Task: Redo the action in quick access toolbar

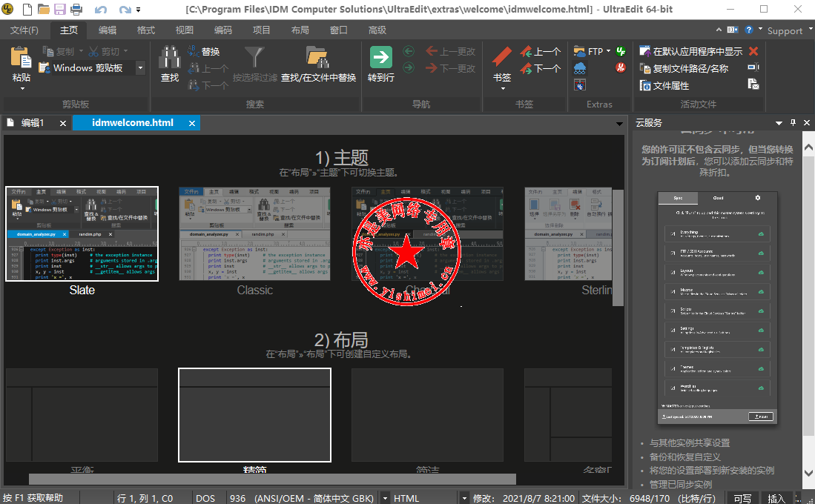Action: pos(125,10)
